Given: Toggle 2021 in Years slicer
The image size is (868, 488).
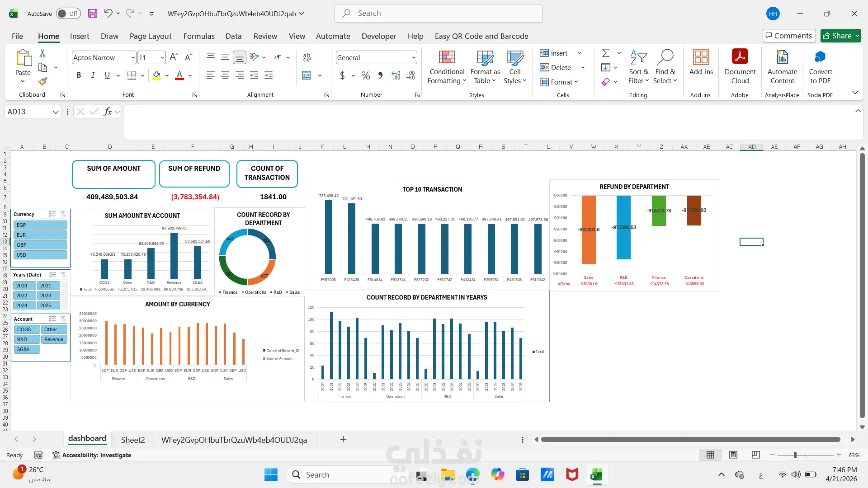Looking at the screenshot, I should 49,286.
